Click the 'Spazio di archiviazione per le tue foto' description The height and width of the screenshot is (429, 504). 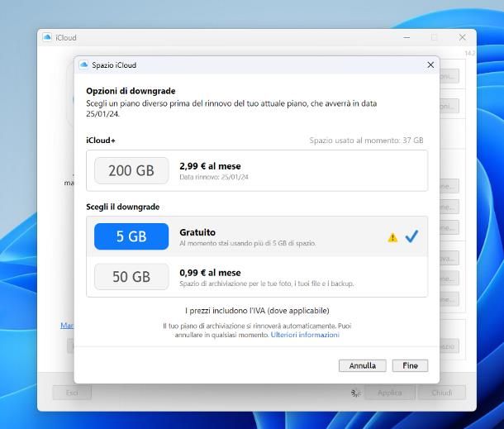coord(267,284)
